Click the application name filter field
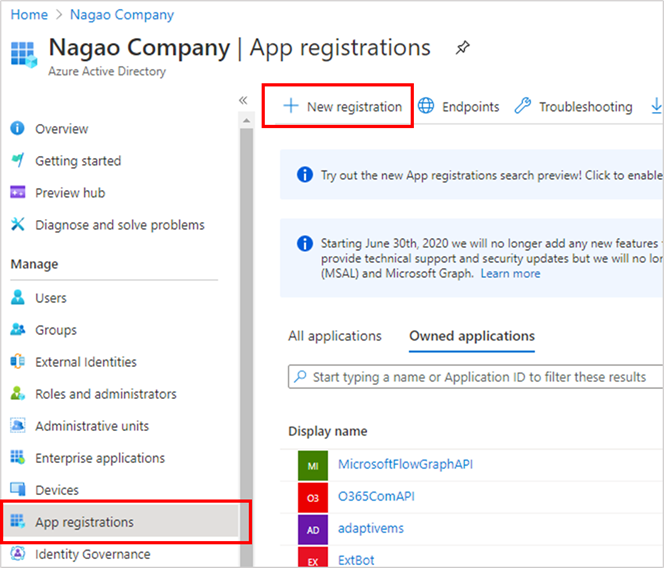 coord(476,377)
